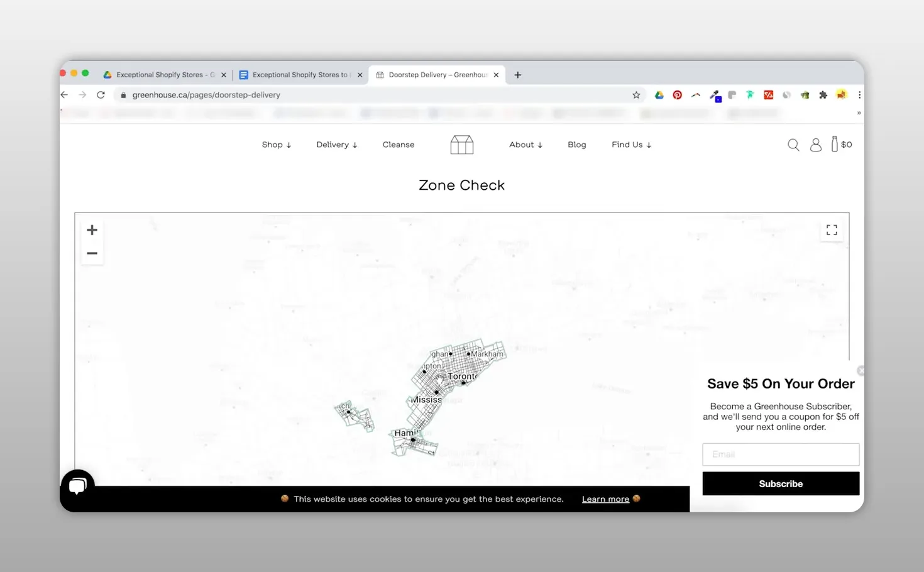This screenshot has width=924, height=572.
Task: Open the color picker eyedropper extension
Action: pos(715,96)
